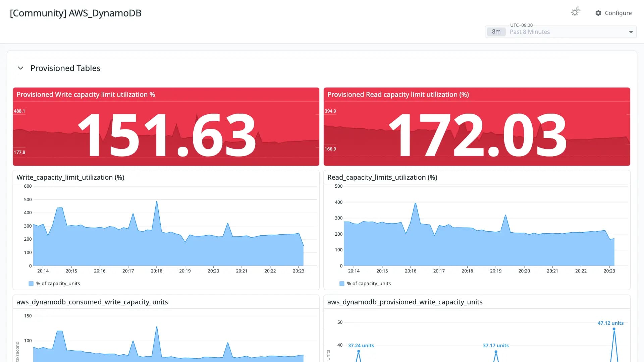Viewport: 644px width, 362px height.
Task: Open the Past 8 Minutes time range dropdown
Action: [561, 32]
